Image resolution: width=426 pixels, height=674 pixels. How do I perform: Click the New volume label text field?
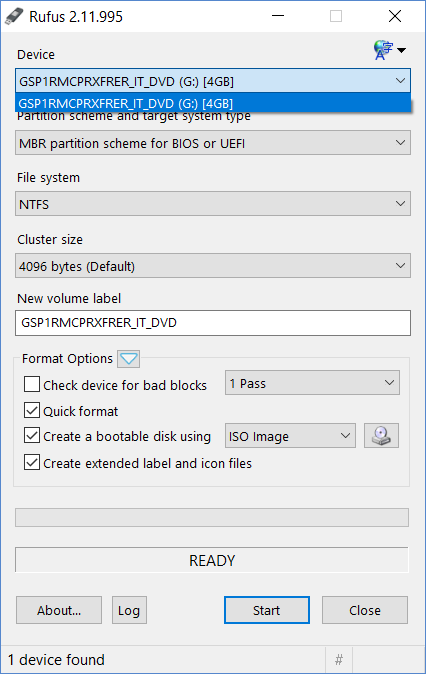(x=213, y=323)
